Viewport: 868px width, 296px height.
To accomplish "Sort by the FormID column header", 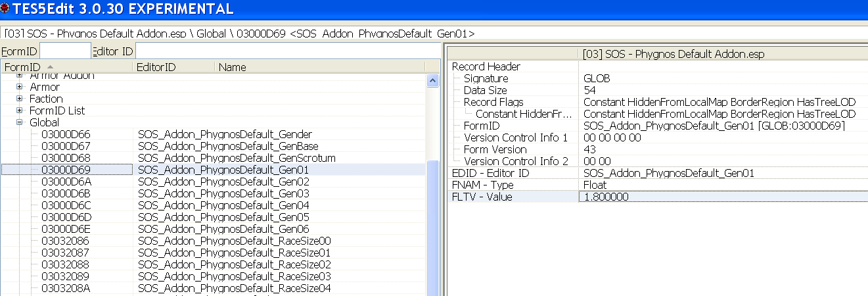I will coord(66,67).
